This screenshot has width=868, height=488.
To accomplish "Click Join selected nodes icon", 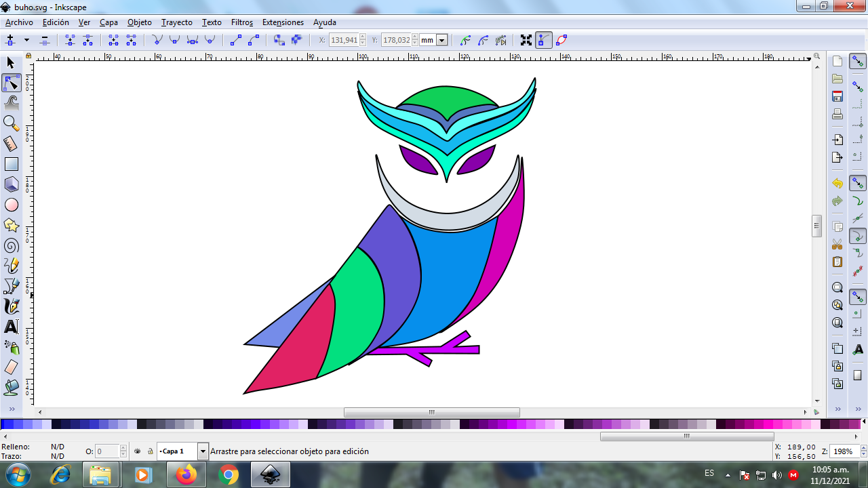I will pyautogui.click(x=70, y=40).
